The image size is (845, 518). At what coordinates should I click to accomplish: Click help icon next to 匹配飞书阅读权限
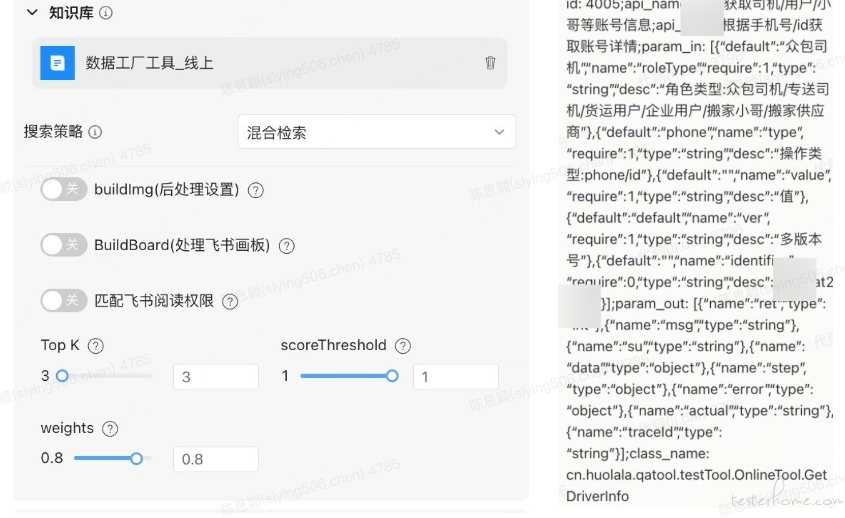pyautogui.click(x=230, y=301)
